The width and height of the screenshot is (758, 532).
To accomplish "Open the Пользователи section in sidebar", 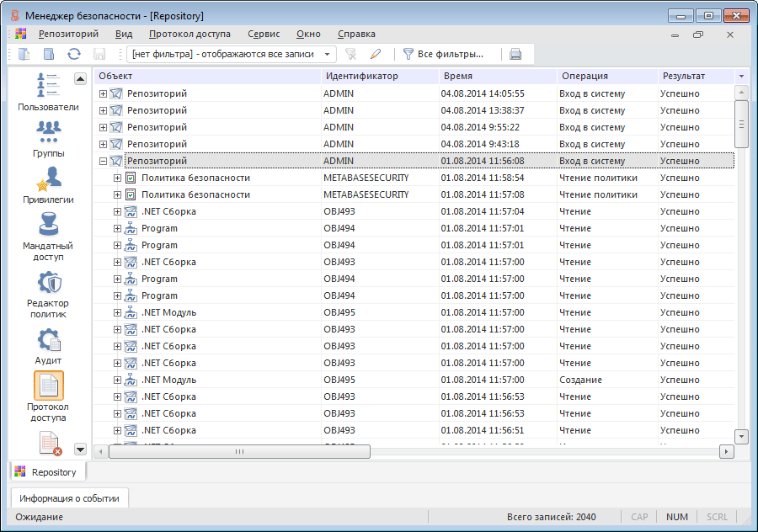I will tap(48, 92).
